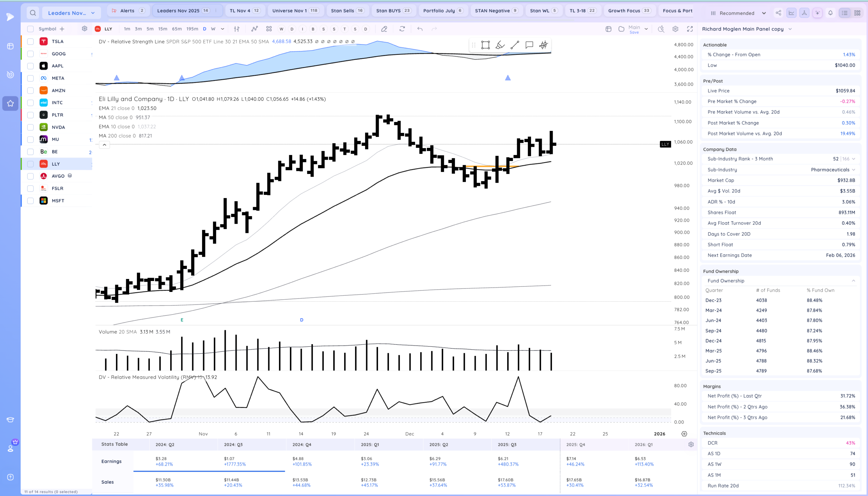Enter fullscreen chart mode
Image resolution: width=868 pixels, height=496 pixels.
click(x=690, y=29)
